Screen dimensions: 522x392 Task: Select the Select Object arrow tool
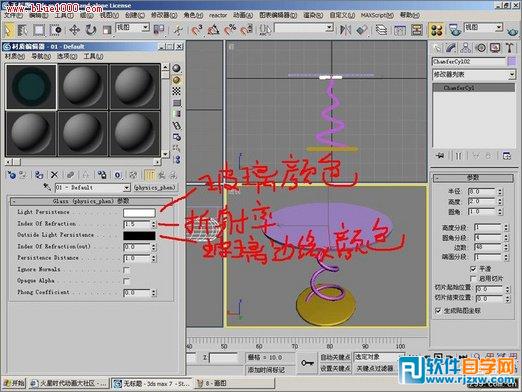8,30
